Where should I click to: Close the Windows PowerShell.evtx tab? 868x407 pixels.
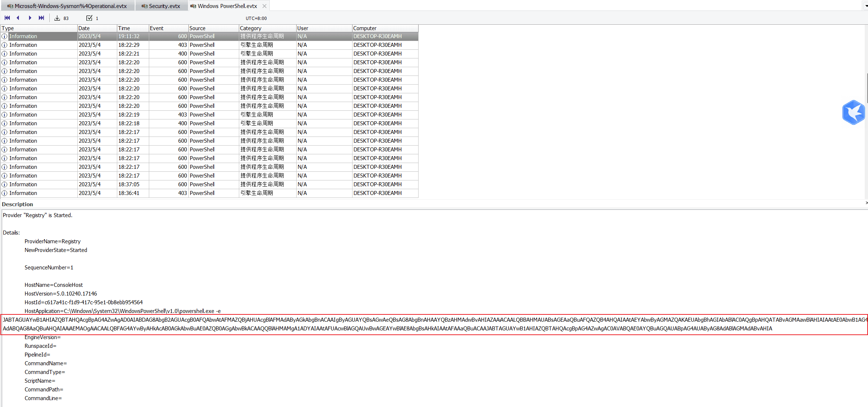(264, 6)
